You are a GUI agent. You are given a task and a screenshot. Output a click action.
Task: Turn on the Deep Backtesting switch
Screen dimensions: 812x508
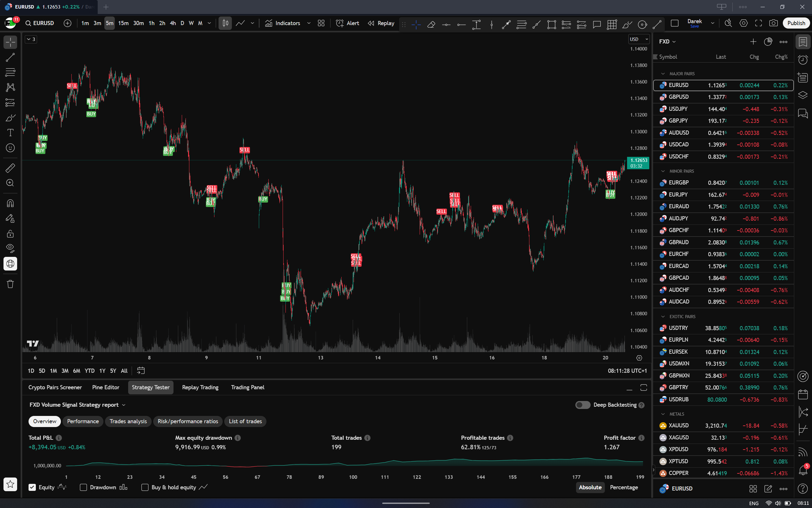(x=583, y=405)
